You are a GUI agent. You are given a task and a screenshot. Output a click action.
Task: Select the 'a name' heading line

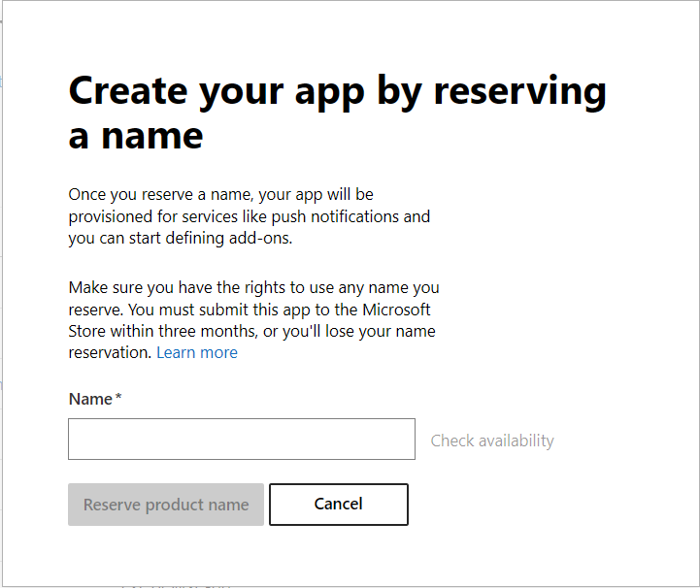coord(136,135)
